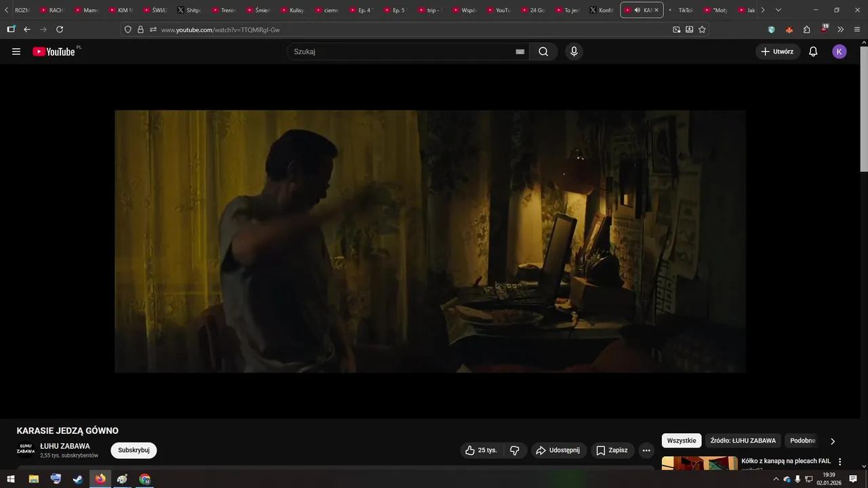
Task: Click the video title KARASIE JEDZĄ GÓWNO
Action: point(68,430)
